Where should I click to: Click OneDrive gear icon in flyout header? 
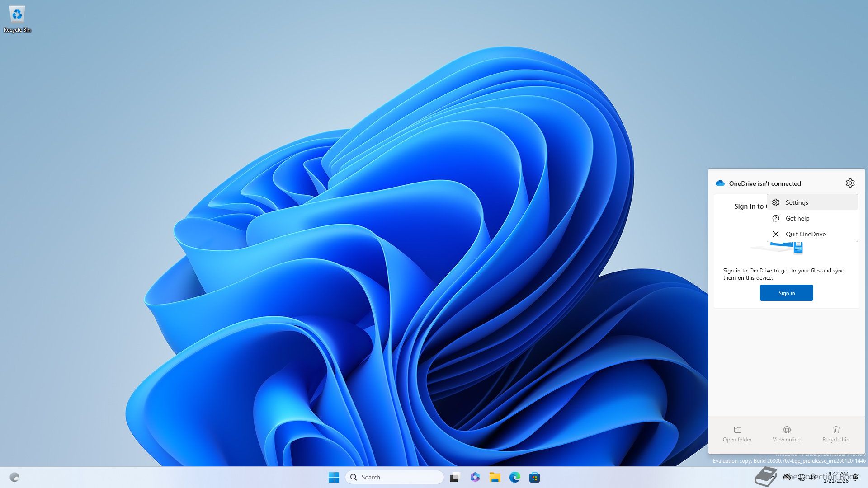click(x=850, y=183)
